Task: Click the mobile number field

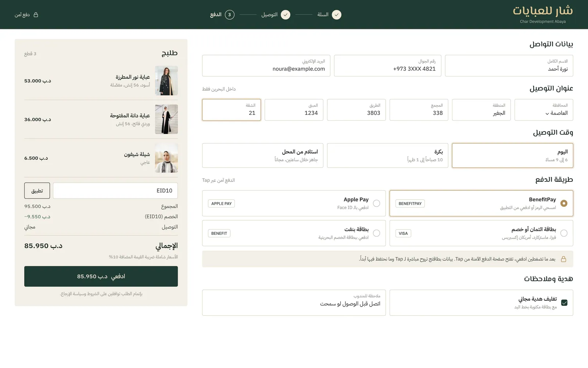Action: [388, 66]
